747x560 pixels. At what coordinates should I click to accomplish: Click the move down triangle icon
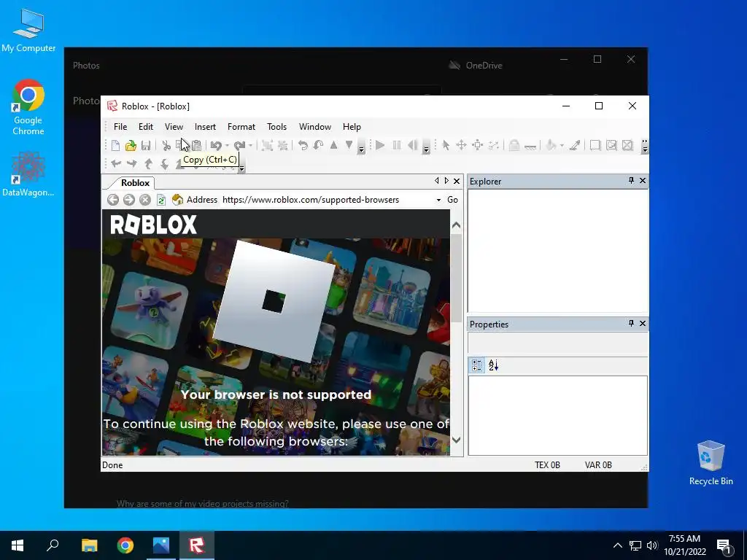[x=349, y=145]
